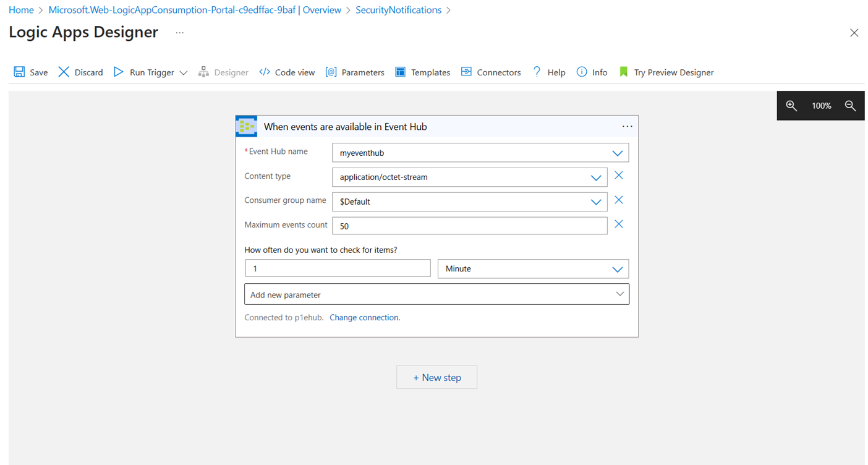Open Code view from the toolbar
This screenshot has height=465, width=868.
(x=287, y=72)
